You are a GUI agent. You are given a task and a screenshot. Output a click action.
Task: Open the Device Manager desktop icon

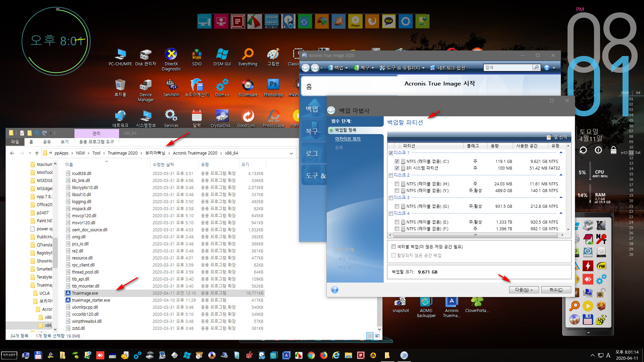pos(146,90)
